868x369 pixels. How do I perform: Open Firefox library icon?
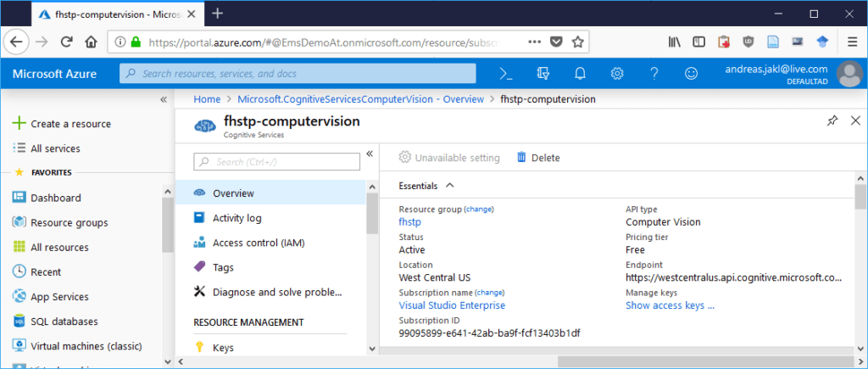[x=674, y=42]
